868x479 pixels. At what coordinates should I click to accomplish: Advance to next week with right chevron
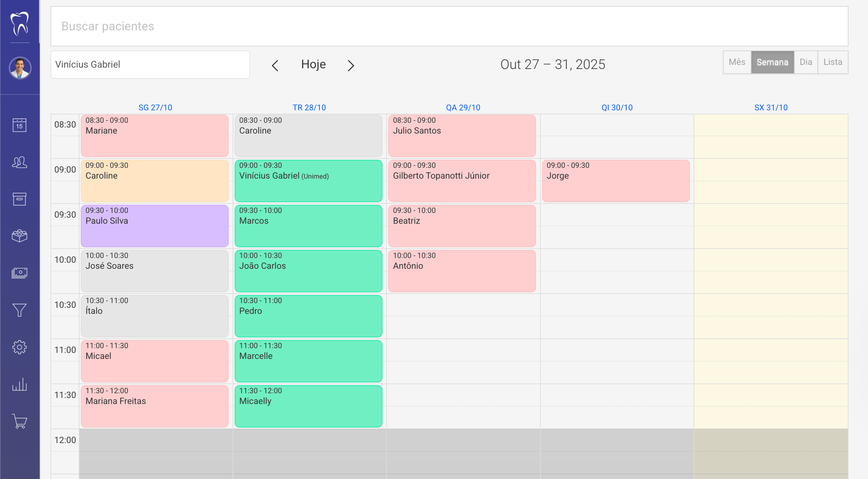pos(351,65)
